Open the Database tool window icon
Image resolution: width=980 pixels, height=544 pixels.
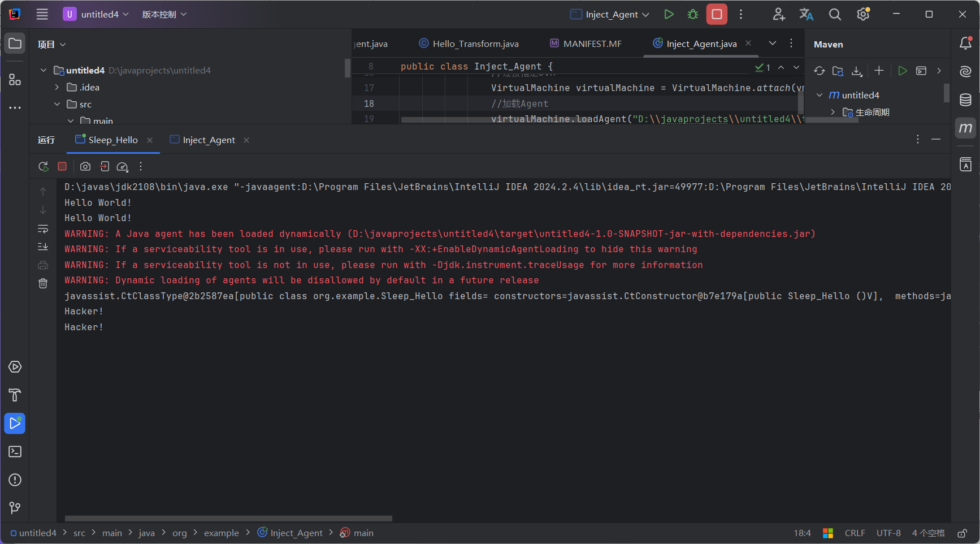(965, 100)
